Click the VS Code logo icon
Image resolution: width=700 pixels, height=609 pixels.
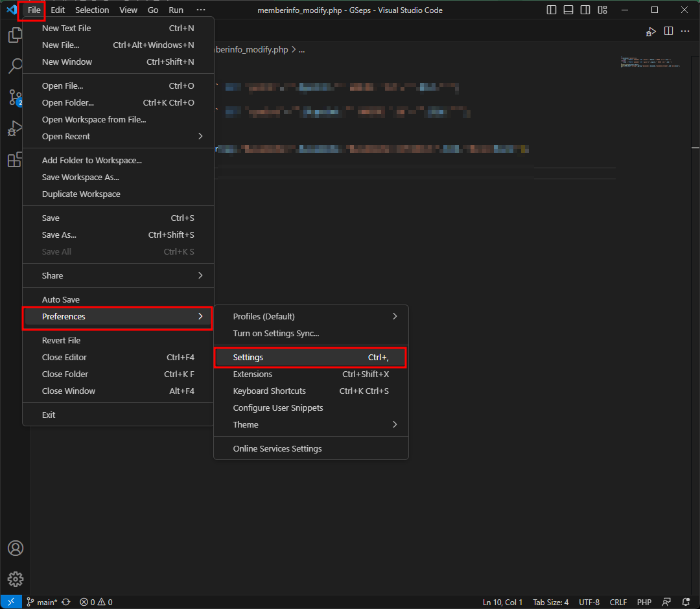(x=12, y=9)
